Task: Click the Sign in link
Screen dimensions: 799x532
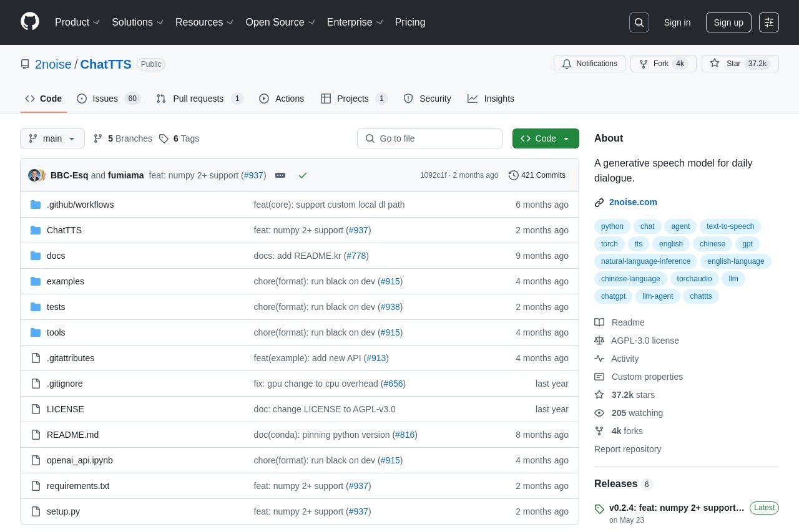Action: click(x=677, y=22)
